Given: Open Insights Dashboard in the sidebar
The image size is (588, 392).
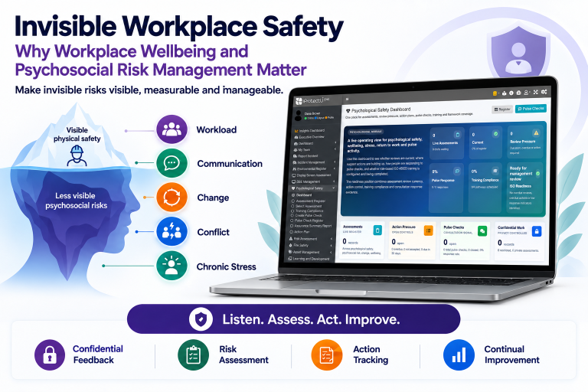Looking at the screenshot, I should point(311,131).
